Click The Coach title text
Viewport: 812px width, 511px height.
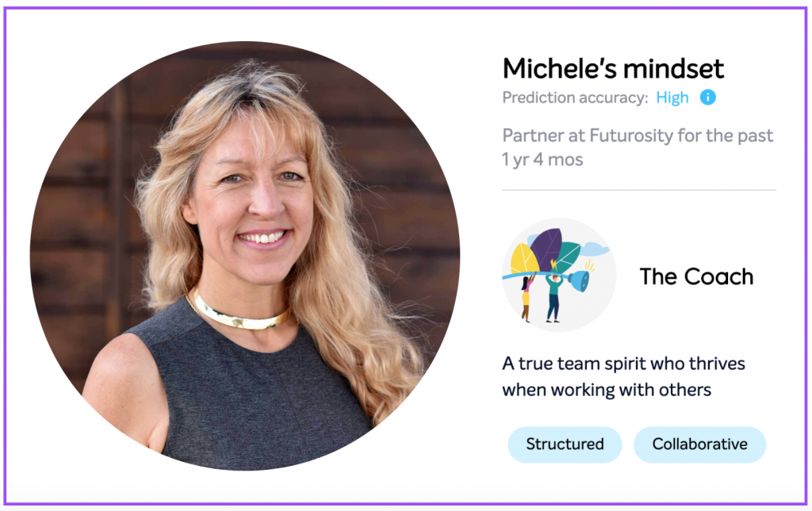coord(696,276)
